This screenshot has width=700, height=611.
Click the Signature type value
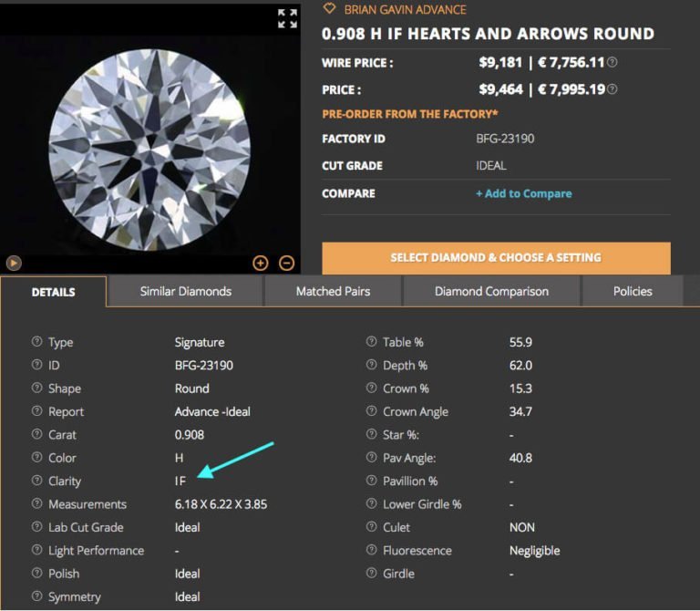click(x=200, y=343)
